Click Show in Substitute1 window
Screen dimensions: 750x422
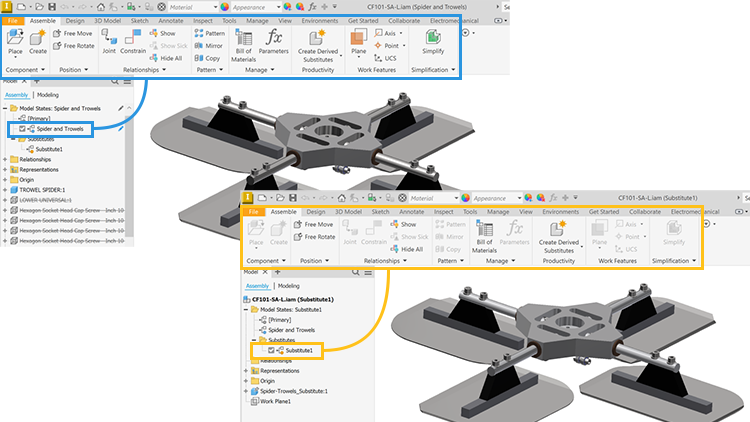[x=404, y=224]
